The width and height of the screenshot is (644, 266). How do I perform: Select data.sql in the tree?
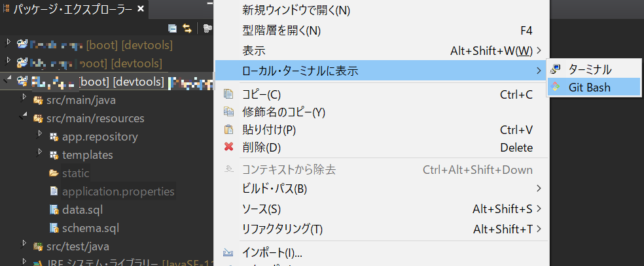click(82, 210)
